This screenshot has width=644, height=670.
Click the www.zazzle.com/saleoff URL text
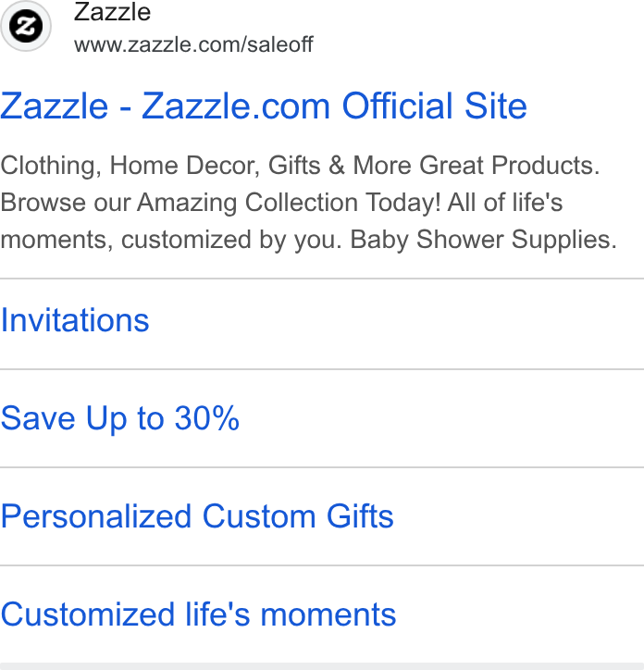click(193, 44)
